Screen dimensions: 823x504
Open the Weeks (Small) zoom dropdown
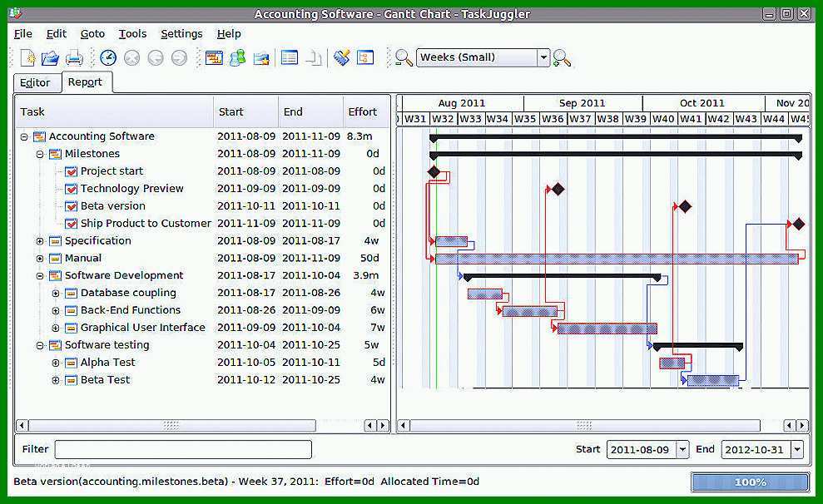[x=543, y=57]
